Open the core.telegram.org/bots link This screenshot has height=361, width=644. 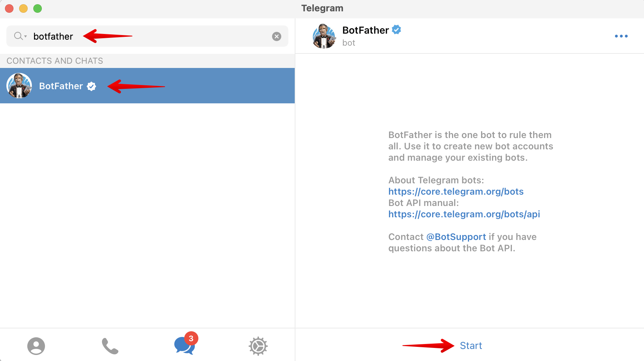(456, 191)
